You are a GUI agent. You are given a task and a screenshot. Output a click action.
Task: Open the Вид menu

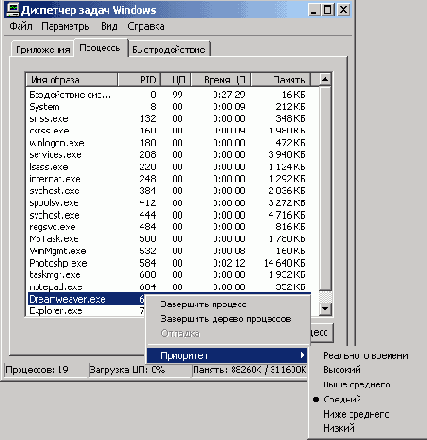point(109,26)
